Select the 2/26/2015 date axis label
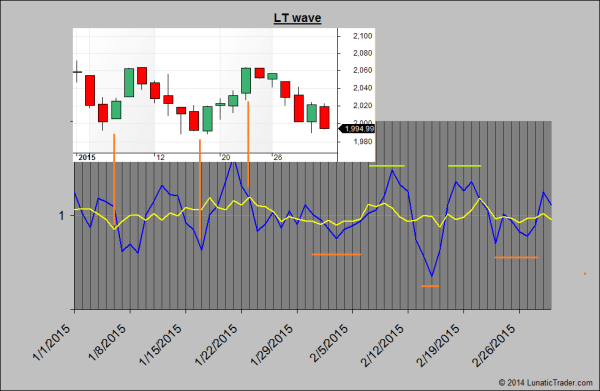The height and width of the screenshot is (391, 600). pos(494,344)
